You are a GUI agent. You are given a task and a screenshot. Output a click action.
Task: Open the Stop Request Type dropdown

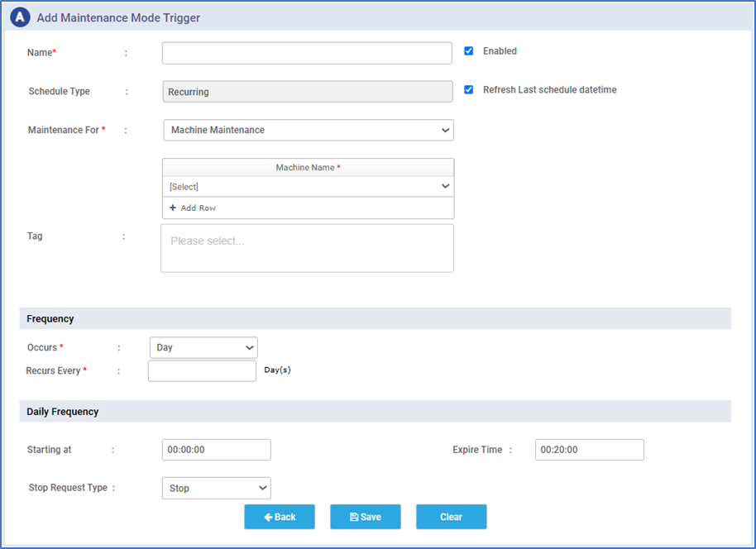point(217,489)
